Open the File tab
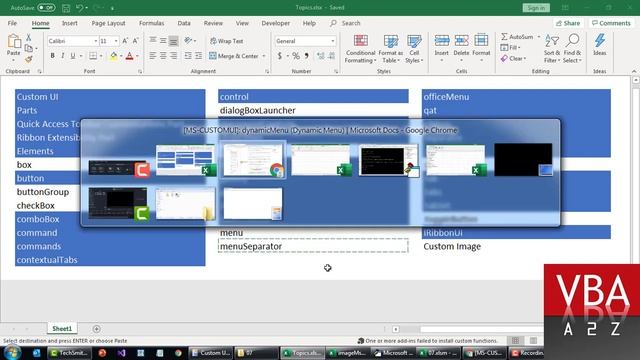 pos(12,23)
